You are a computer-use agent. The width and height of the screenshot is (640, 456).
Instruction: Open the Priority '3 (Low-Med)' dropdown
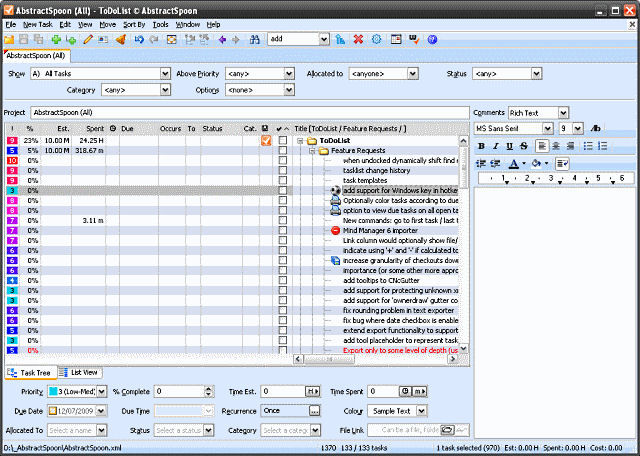102,391
